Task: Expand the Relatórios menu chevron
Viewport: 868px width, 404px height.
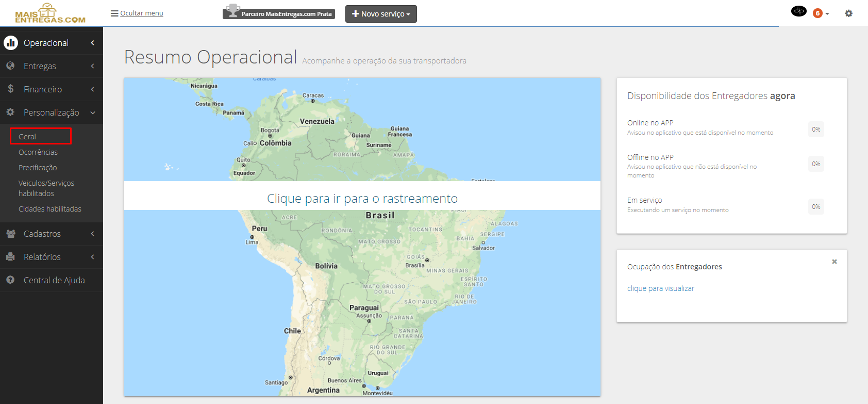Action: [93, 257]
